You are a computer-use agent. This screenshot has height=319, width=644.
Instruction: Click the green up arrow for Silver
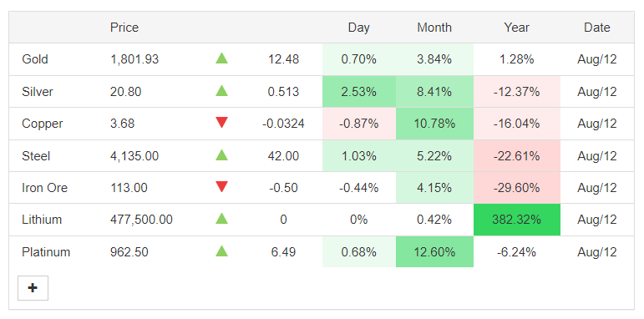[221, 90]
